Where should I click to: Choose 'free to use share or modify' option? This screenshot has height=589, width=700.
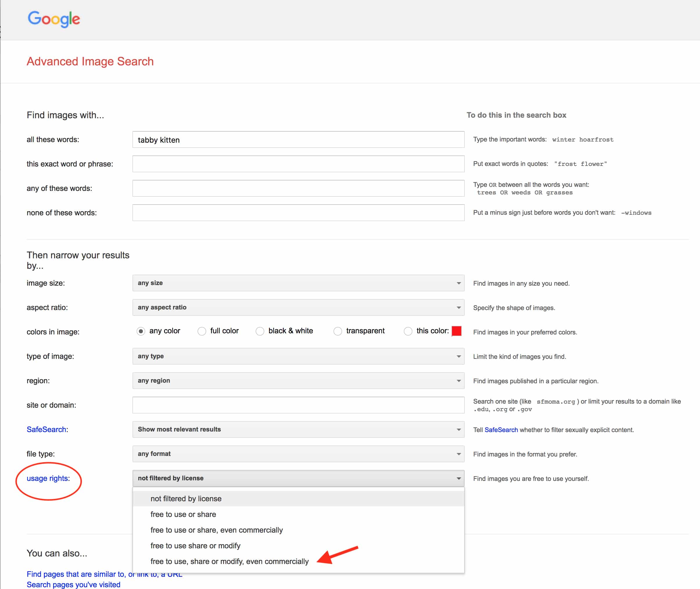coord(298,546)
